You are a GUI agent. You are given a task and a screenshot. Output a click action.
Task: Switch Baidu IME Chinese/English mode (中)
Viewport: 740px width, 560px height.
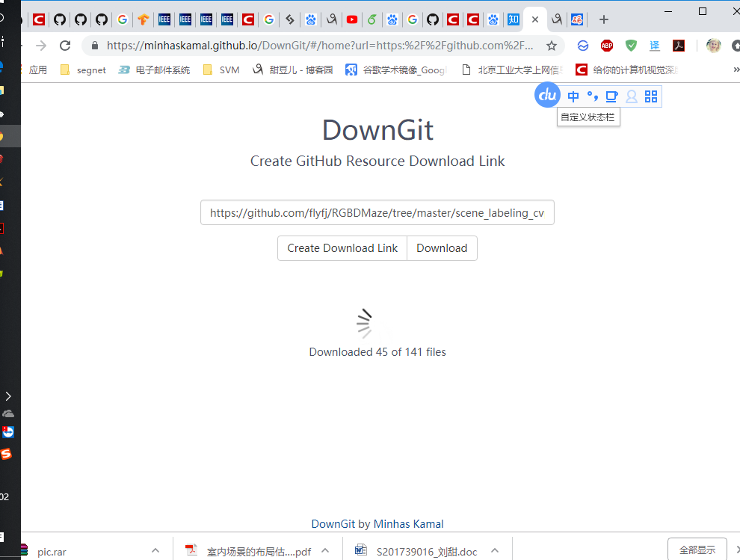(x=573, y=96)
